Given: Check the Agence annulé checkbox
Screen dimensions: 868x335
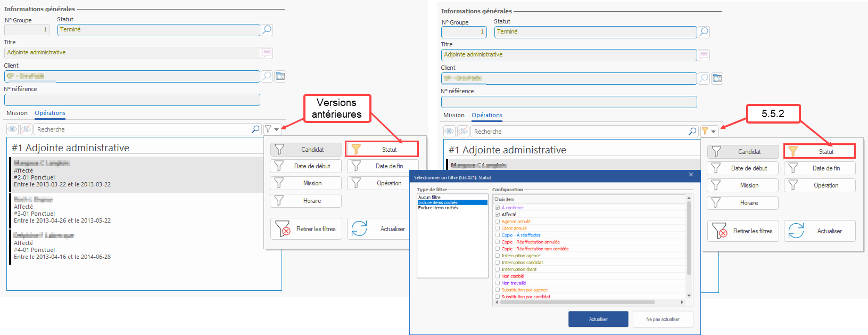Looking at the screenshot, I should (x=498, y=222).
